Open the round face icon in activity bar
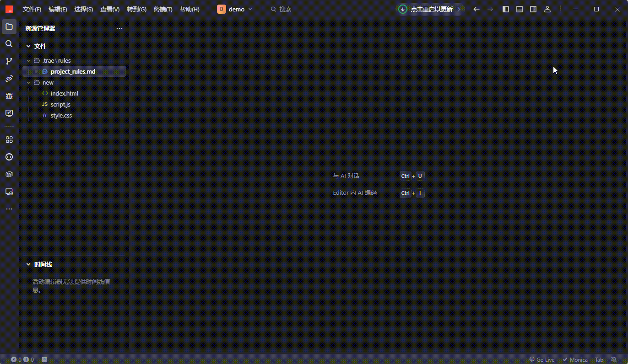Image resolution: width=628 pixels, height=364 pixels. click(9, 157)
